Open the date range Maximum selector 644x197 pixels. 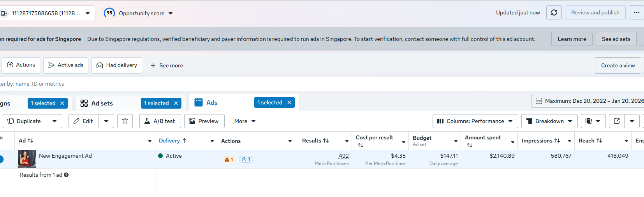[x=588, y=101]
